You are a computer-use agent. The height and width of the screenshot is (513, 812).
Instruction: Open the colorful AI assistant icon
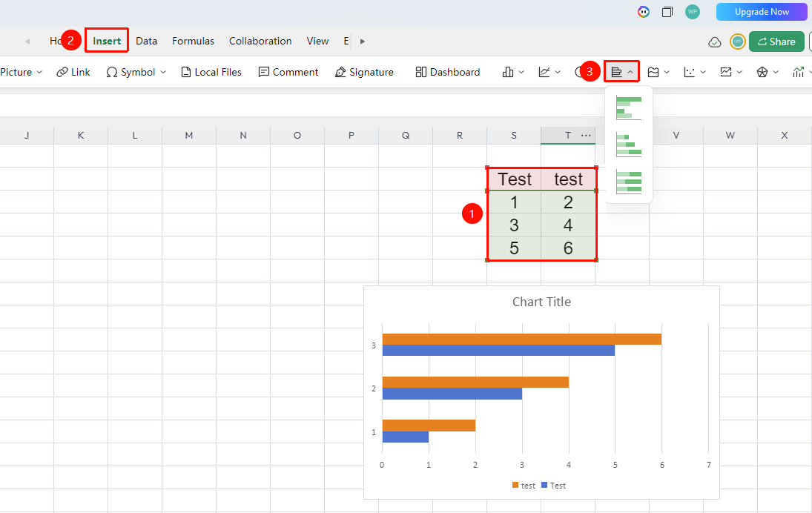click(x=643, y=12)
